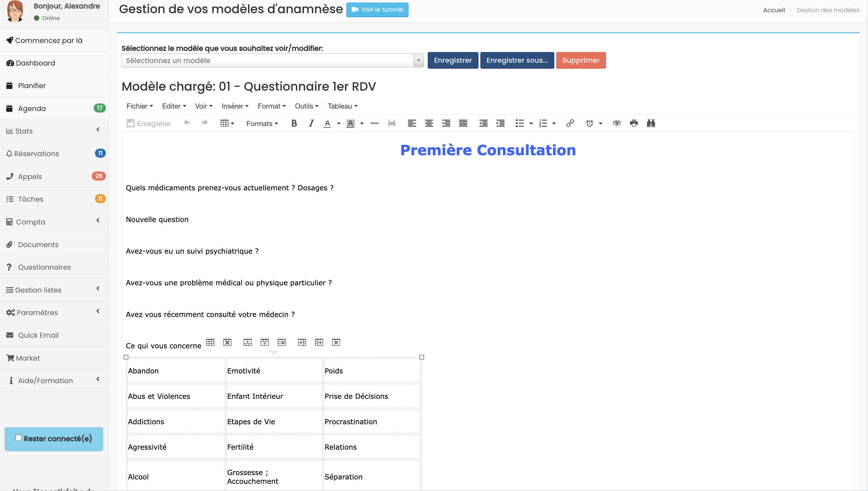The image size is (868, 491).
Task: Click the Enregistrer sous button
Action: [x=517, y=60]
